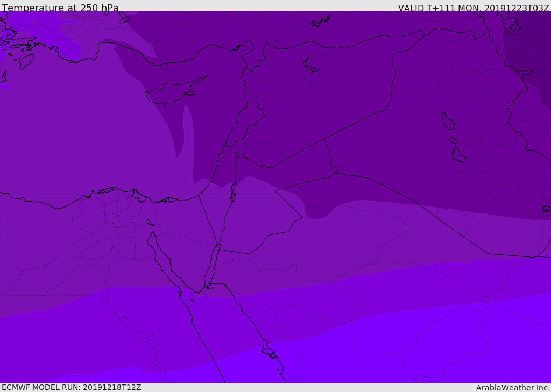551x392 pixels.
Task: Click the 'ECMWF MODEL RUN: 20191218T12Z' label
Action: (x=72, y=387)
